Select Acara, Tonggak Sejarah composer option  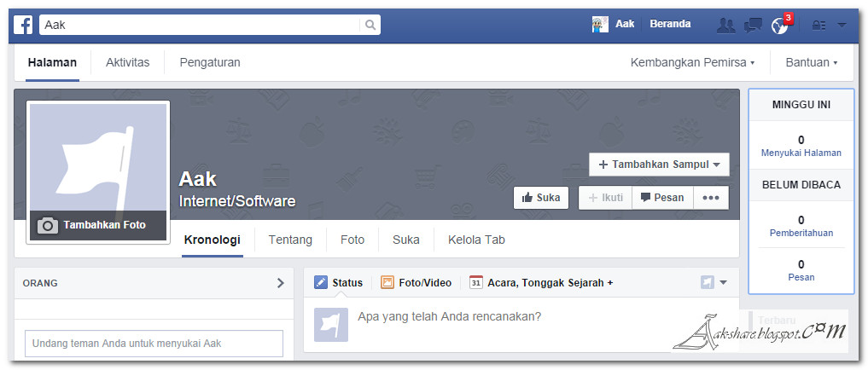[x=541, y=283]
